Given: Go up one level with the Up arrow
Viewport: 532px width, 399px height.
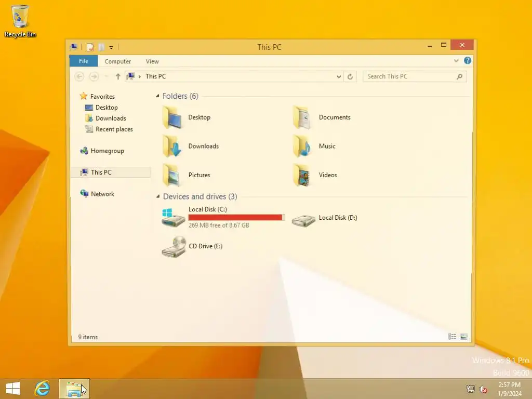Looking at the screenshot, I should (x=118, y=77).
